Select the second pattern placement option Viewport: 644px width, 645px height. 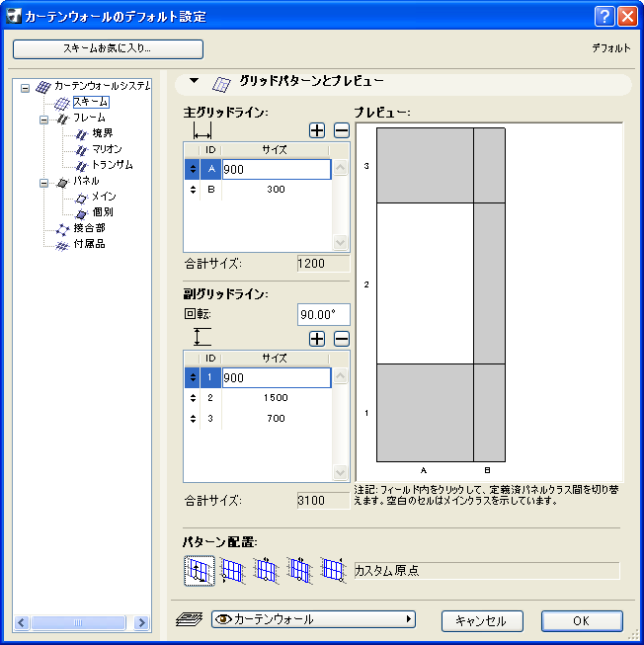click(x=233, y=571)
